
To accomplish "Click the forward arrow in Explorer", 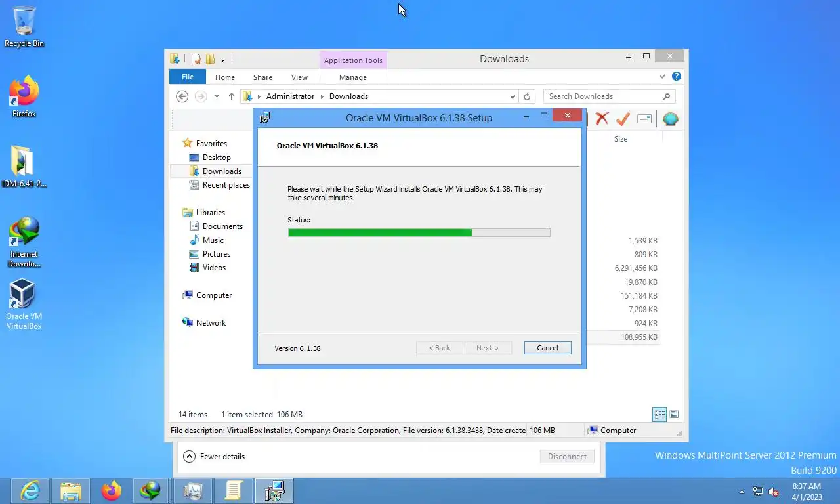I will pos(201,96).
